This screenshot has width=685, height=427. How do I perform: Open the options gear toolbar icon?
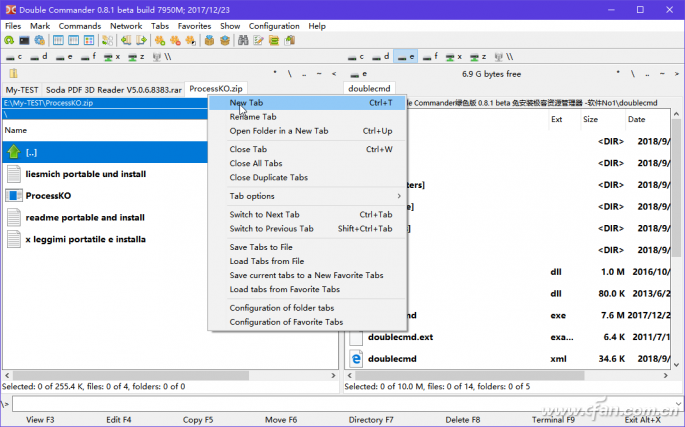[x=40, y=41]
